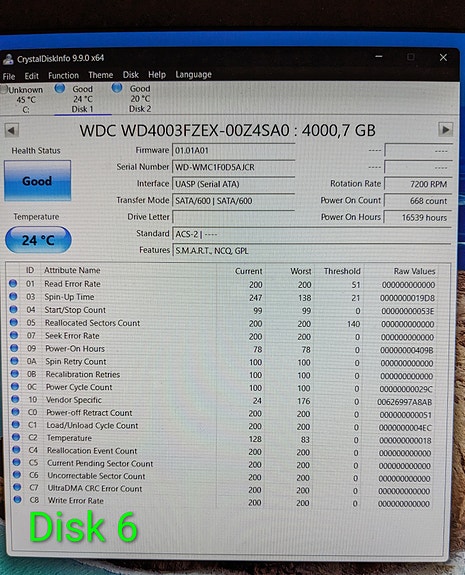The image size is (465, 575).
Task: Click the Serial Number field
Action: (234, 167)
